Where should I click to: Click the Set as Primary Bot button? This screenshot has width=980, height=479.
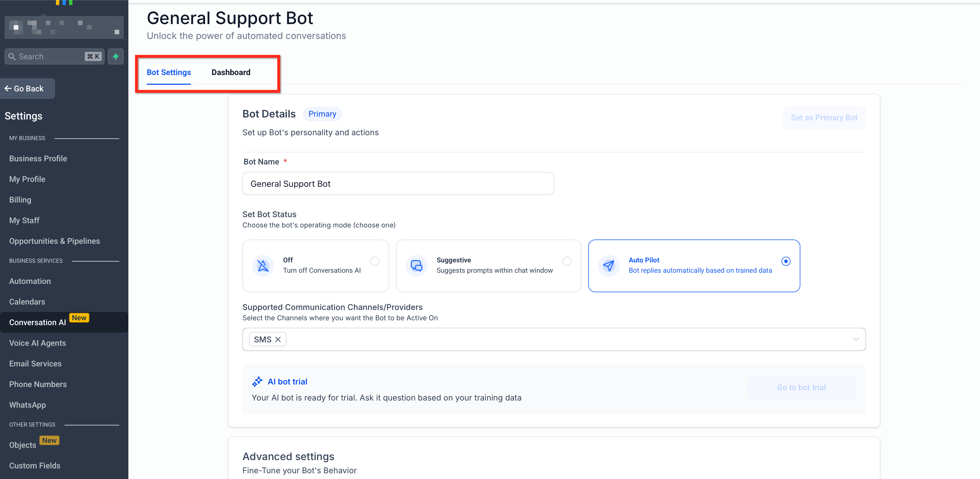(x=824, y=117)
